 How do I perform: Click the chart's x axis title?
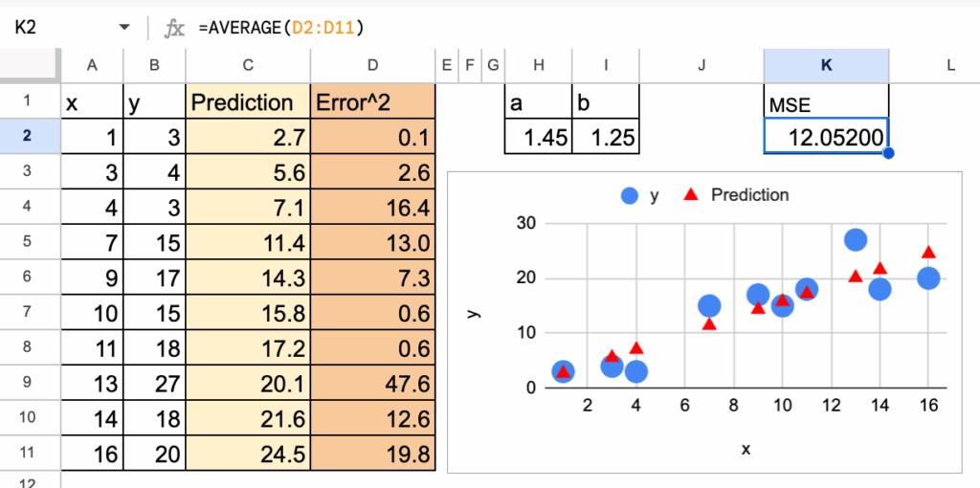(746, 449)
